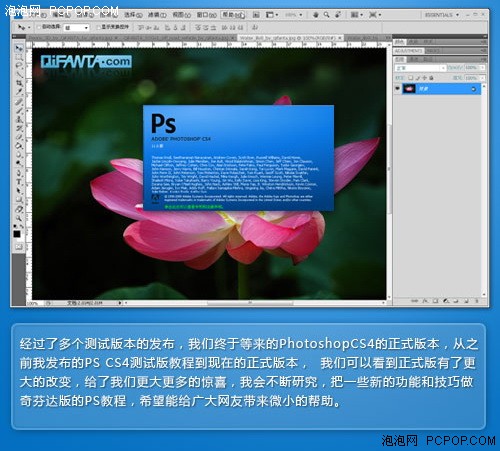Open the Auto-Select group dropdown
Viewport: 500px width, 451px height.
[x=77, y=28]
